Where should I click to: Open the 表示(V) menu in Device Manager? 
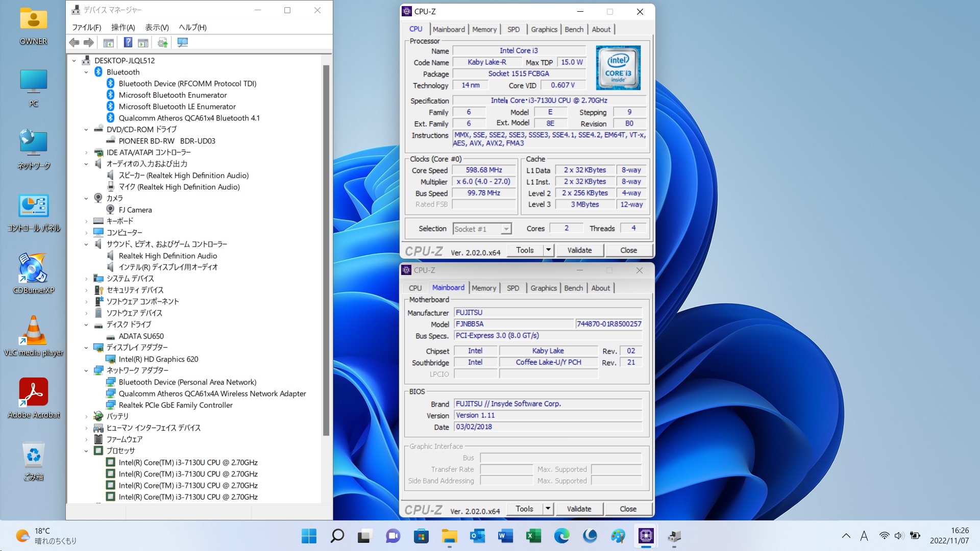(157, 28)
